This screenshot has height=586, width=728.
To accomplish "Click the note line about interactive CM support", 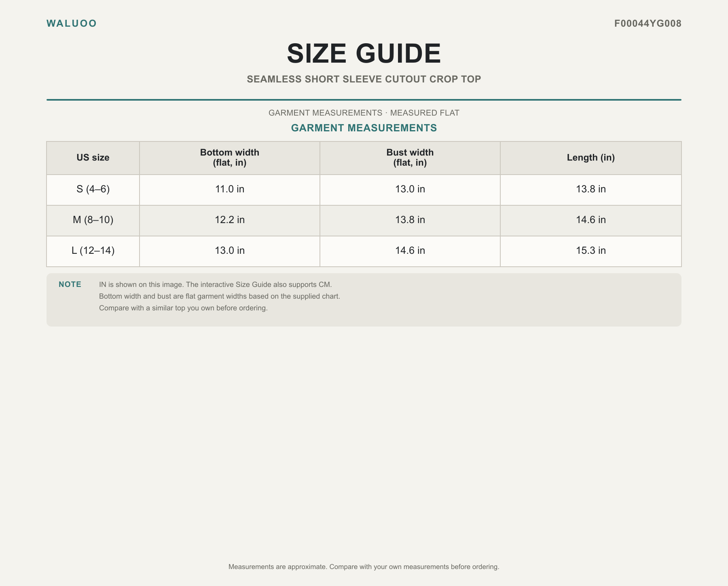I will (215, 285).
